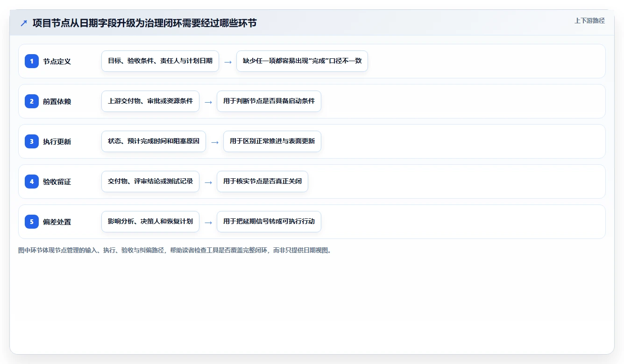Select step badge number 1
This screenshot has height=364, width=624.
tap(32, 61)
